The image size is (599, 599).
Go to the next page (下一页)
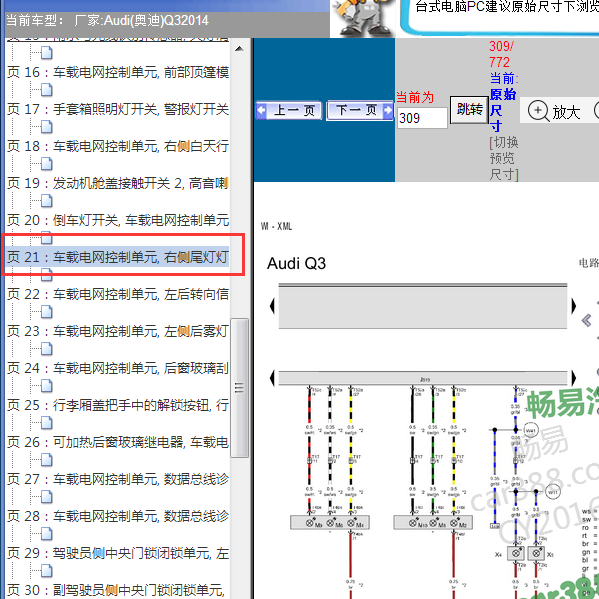click(359, 110)
